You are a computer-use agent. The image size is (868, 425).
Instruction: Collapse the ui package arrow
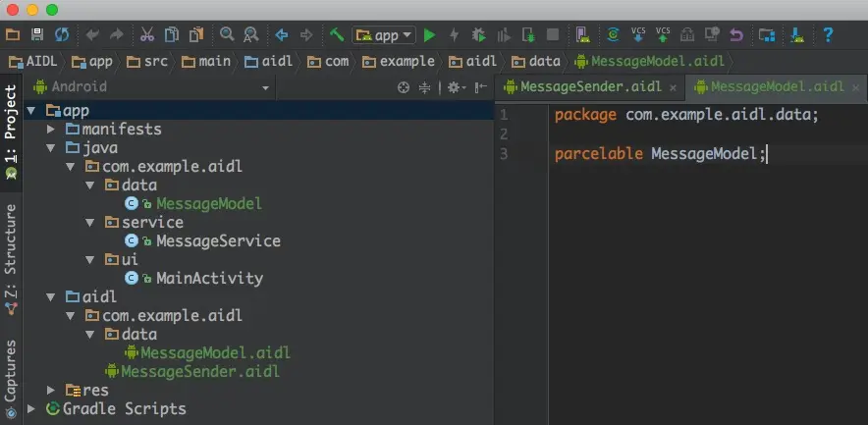click(x=90, y=260)
